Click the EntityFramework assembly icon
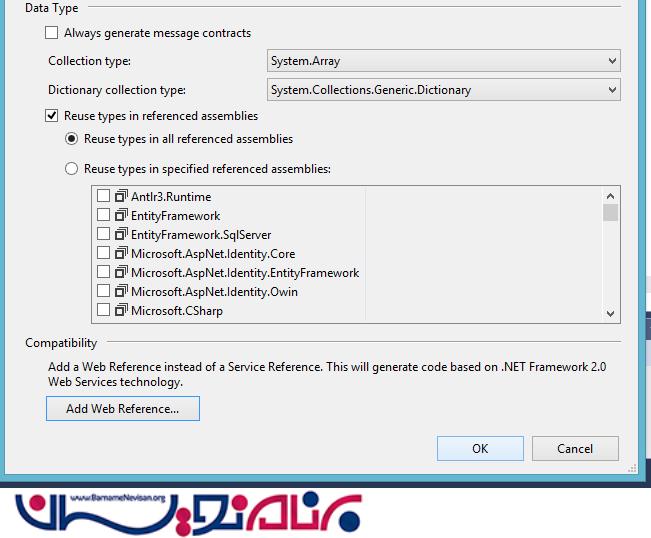This screenshot has height=538, width=651. coord(121,215)
